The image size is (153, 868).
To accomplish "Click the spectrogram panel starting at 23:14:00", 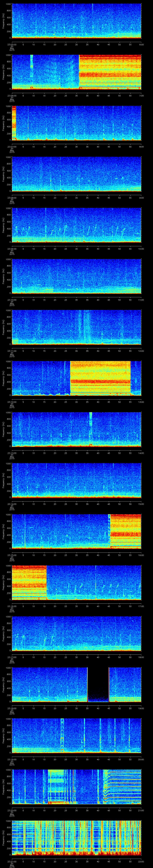I will click(76, 481).
